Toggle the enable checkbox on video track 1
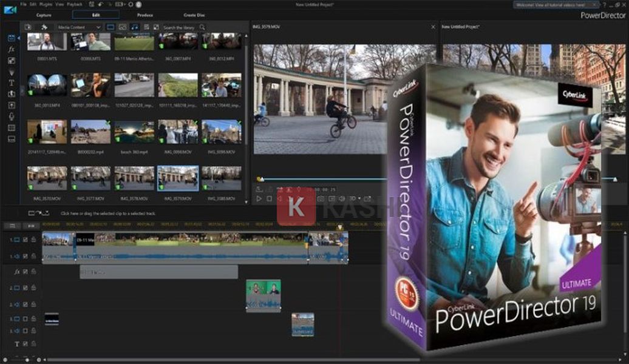This screenshot has width=629, height=364. tap(25, 240)
